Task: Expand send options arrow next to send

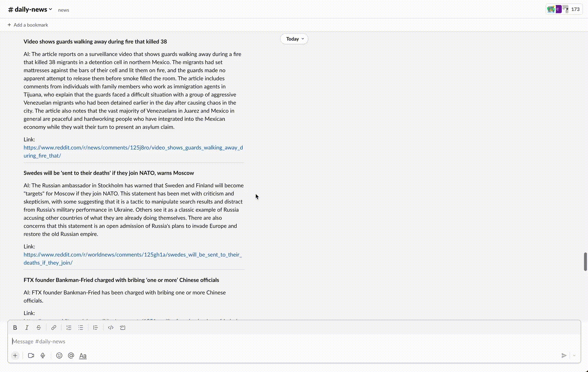Action: click(x=574, y=355)
